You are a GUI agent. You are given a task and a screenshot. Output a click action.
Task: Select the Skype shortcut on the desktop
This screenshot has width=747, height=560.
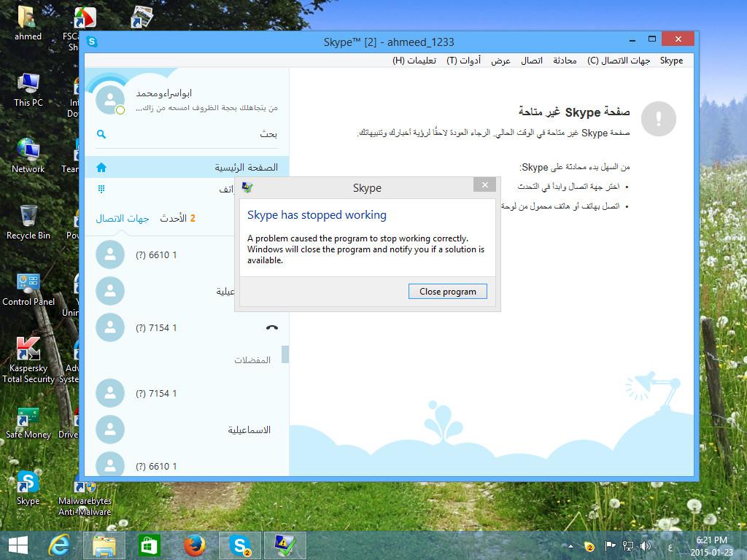(x=28, y=488)
